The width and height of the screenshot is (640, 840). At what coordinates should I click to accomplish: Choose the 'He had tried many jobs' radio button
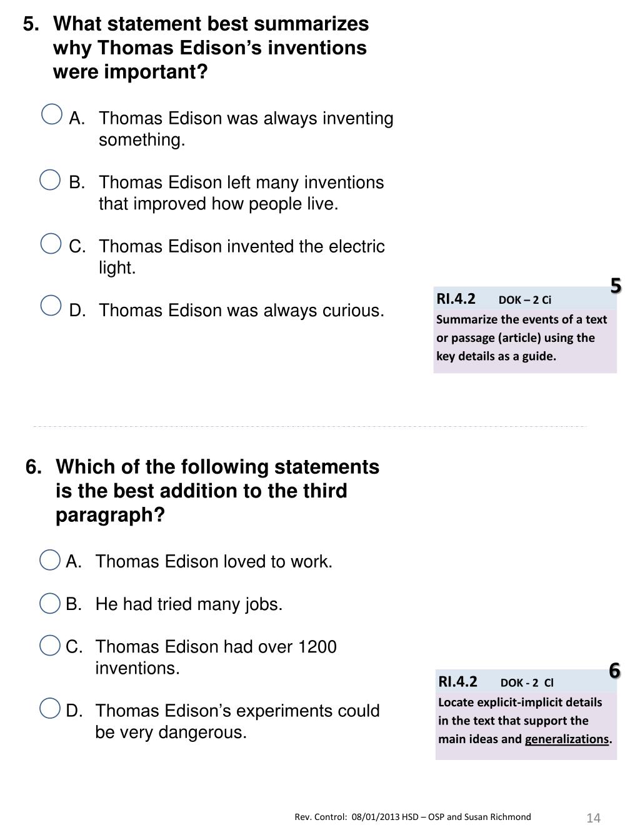click(x=49, y=603)
